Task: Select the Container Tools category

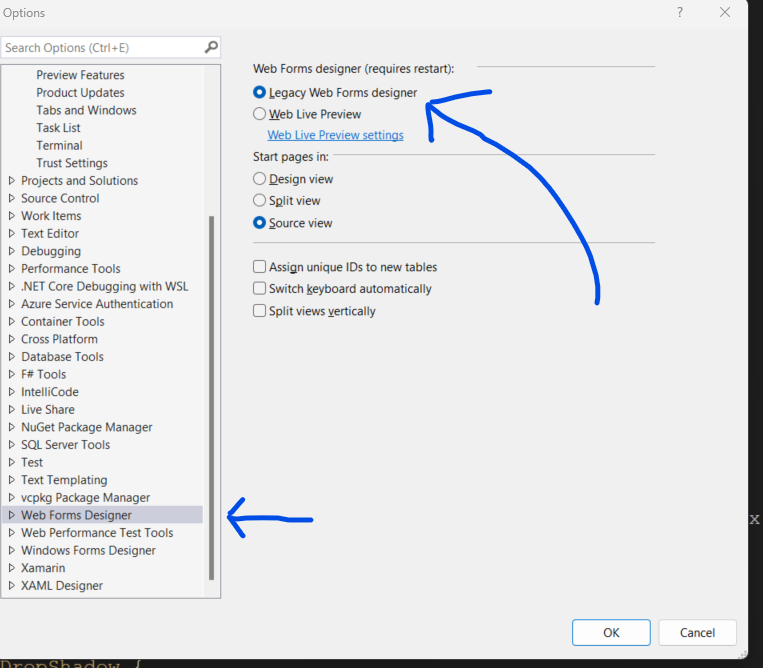Action: point(63,321)
